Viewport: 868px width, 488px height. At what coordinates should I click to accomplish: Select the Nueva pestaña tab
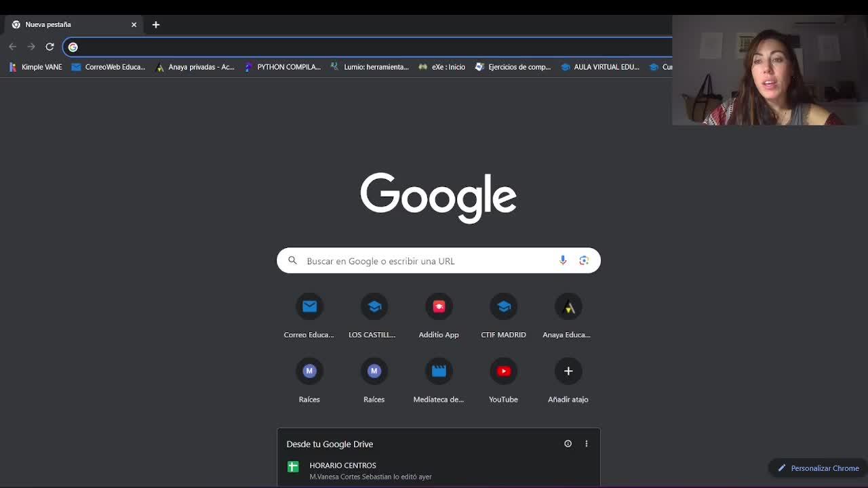(x=74, y=24)
